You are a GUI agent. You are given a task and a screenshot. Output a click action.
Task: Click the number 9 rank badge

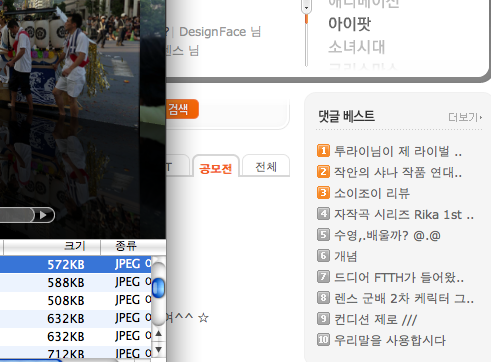point(323,319)
